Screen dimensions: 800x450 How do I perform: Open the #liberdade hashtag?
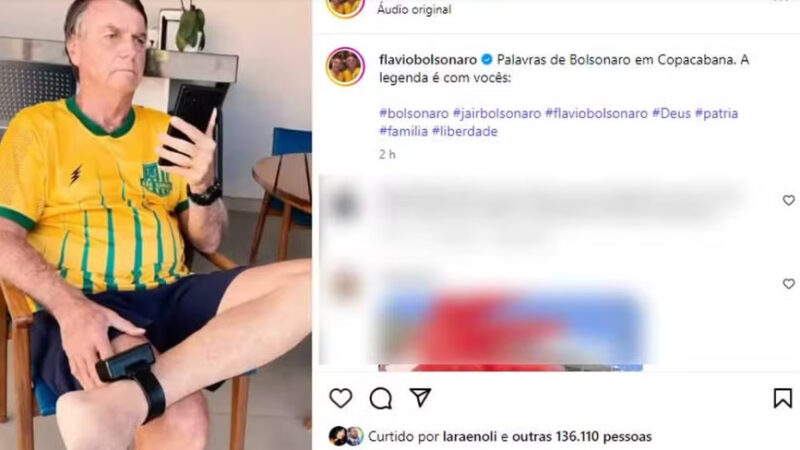(x=465, y=131)
